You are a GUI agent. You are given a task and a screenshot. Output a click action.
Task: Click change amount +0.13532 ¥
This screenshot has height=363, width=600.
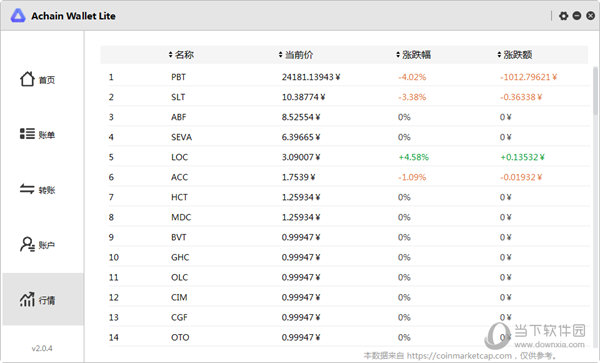(x=522, y=157)
